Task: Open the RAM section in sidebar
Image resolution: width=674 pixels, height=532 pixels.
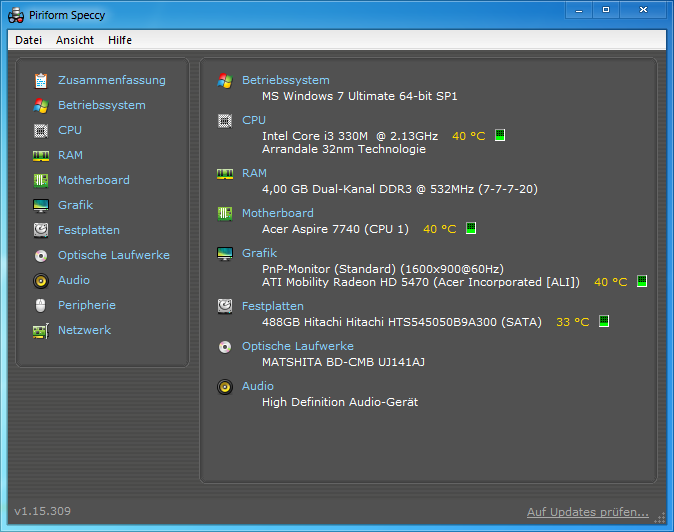Action: (70, 155)
